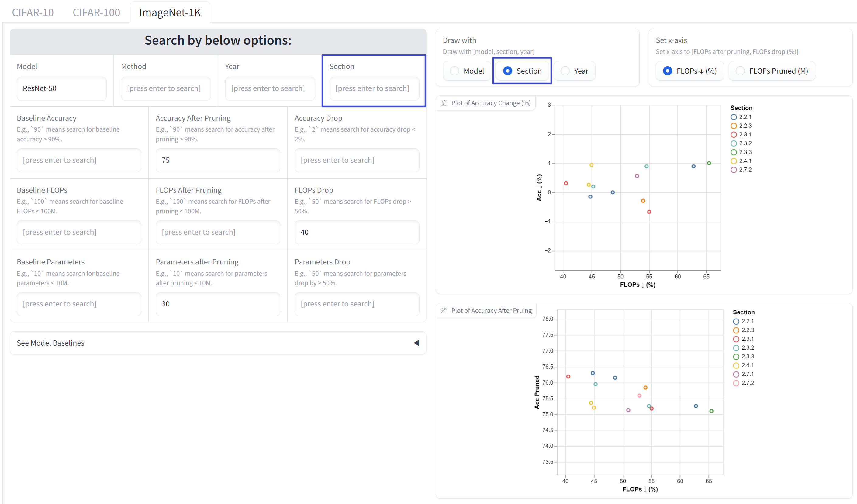857x504 pixels.
Task: Click the Parameters after Pruning field showing 30
Action: point(218,304)
